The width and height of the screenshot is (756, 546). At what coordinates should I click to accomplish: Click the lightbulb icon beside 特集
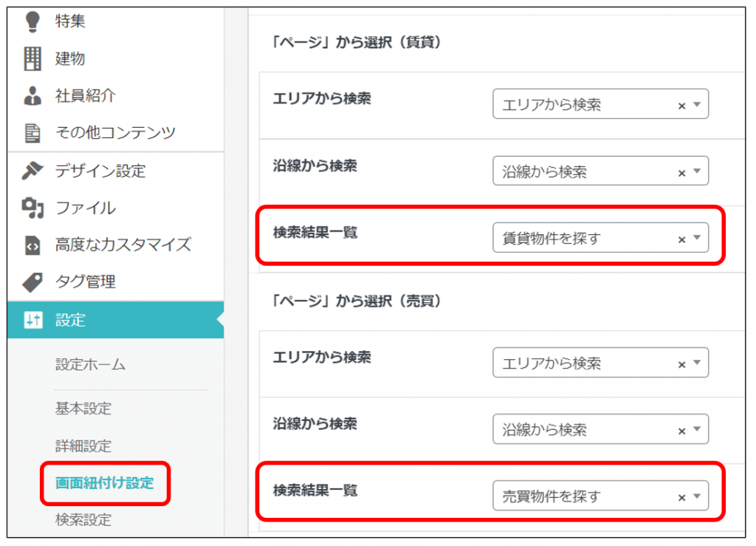tap(32, 21)
